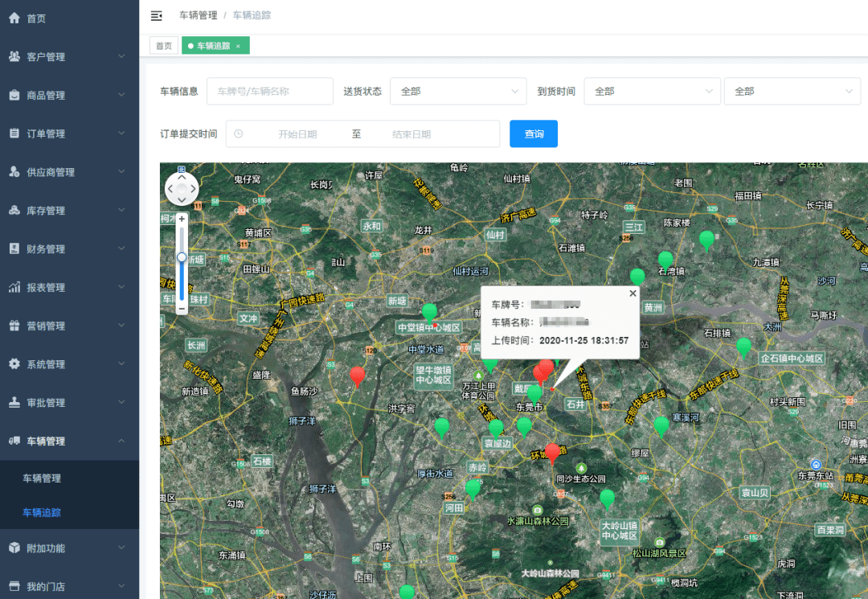868x599 pixels.
Task: Close the 车辆追踪 tab
Action: coord(238,47)
